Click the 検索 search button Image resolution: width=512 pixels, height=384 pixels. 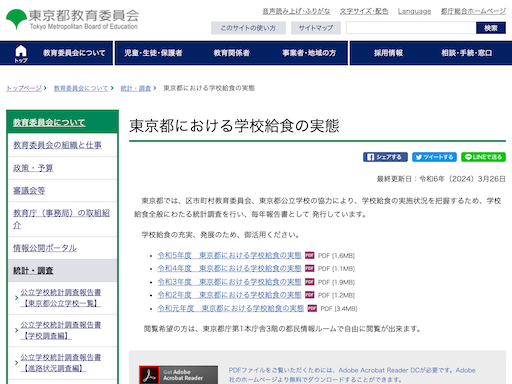pos(491,28)
